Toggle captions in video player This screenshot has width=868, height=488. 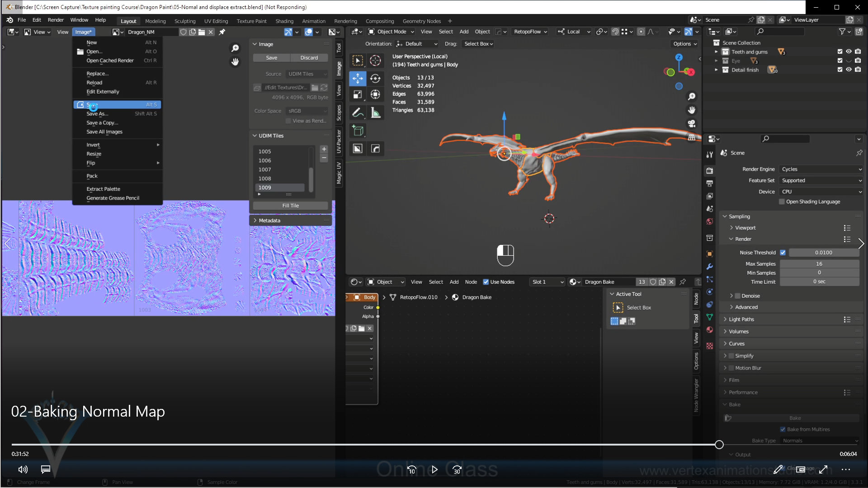pos(46,470)
